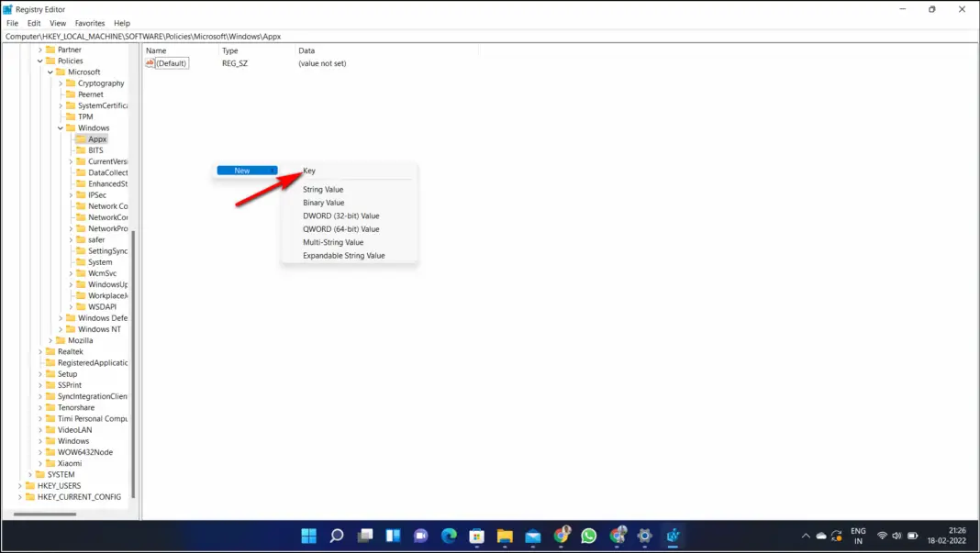The image size is (980, 553).
Task: Open WhatsApp from the taskbar
Action: (x=590, y=536)
